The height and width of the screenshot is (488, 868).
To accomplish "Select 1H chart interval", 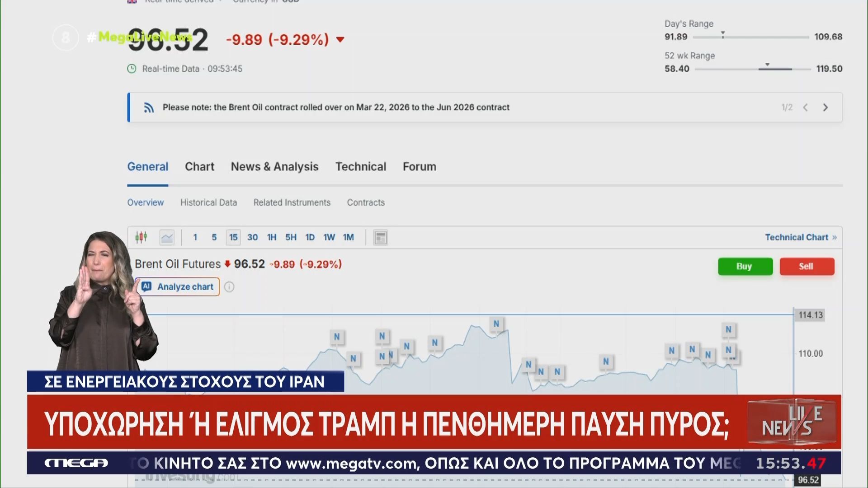I will coord(272,237).
